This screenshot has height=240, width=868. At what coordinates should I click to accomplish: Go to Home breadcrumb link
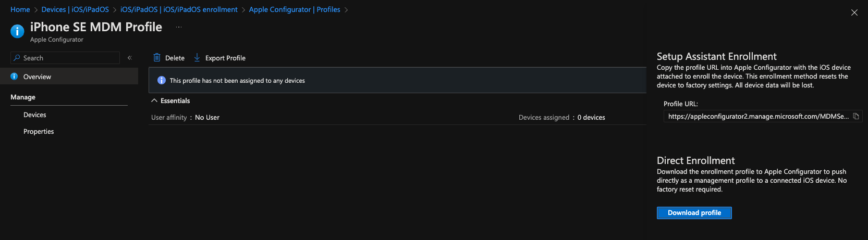[20, 9]
